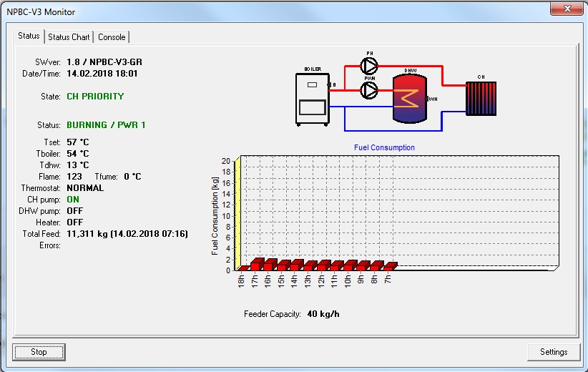Screen dimensions: 588x372
Task: Switch to the Status tab
Action: click(29, 36)
